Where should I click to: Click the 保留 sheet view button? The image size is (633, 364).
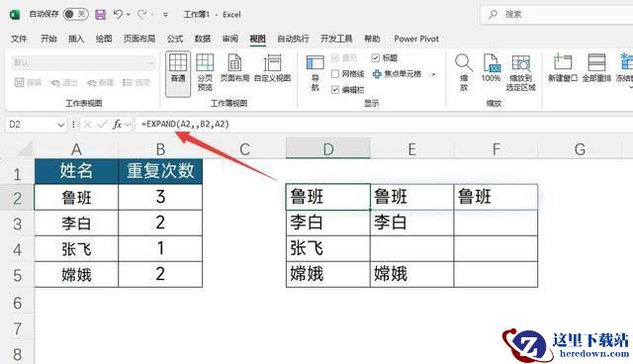[x=28, y=82]
